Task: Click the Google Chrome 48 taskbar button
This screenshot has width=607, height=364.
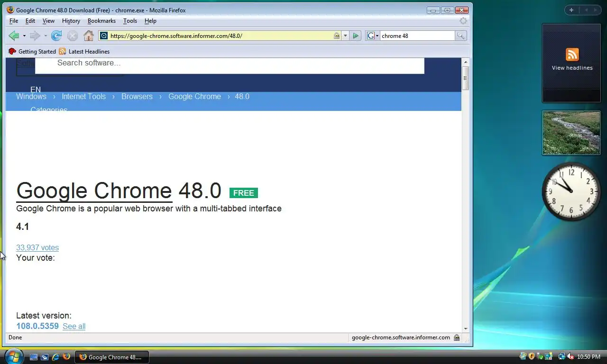Action: [112, 357]
